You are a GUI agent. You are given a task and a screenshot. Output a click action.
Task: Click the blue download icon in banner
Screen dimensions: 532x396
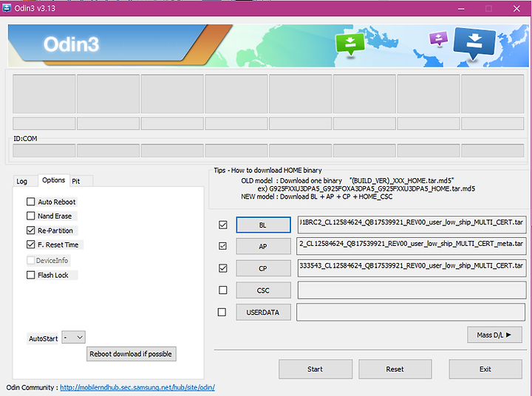click(x=474, y=42)
